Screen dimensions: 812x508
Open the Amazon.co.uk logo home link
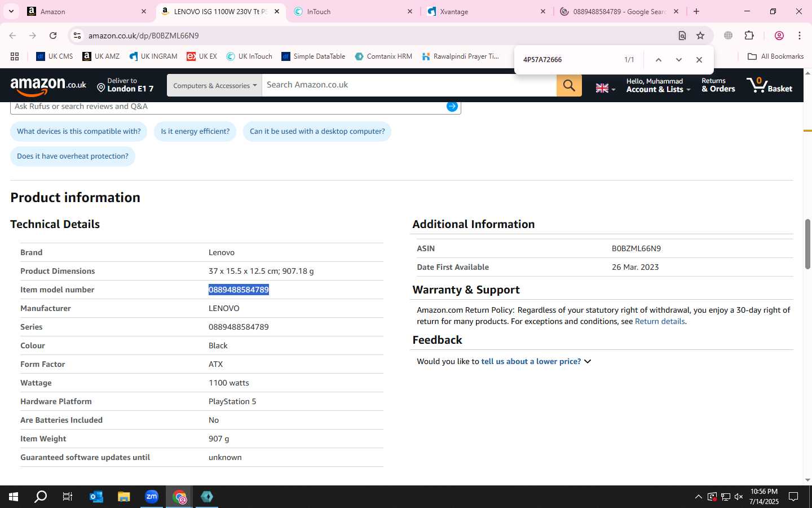tap(48, 86)
